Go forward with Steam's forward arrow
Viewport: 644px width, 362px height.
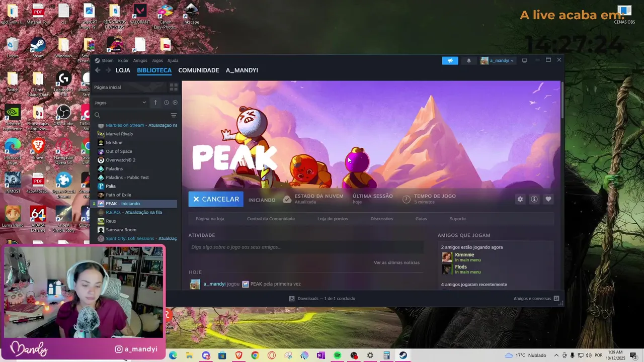tap(108, 70)
